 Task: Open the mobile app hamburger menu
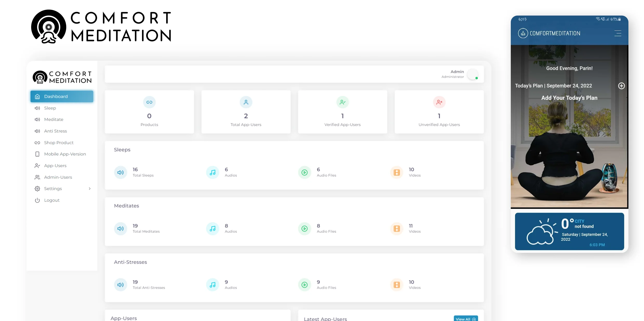click(618, 33)
